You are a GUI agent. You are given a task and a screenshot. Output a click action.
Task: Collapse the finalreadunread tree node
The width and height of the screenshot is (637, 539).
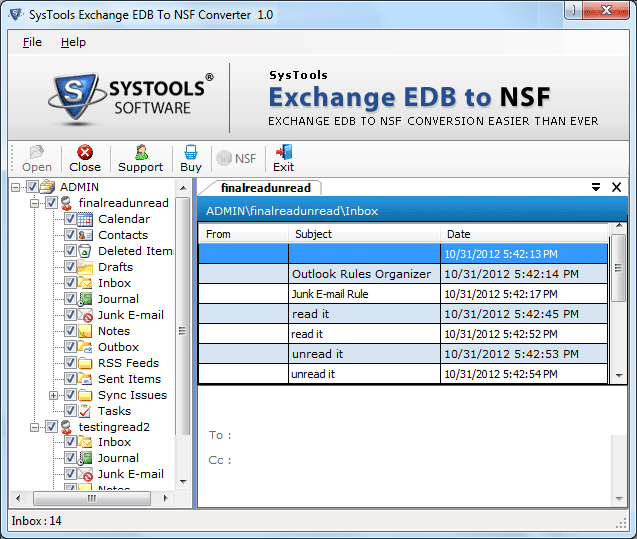35,203
